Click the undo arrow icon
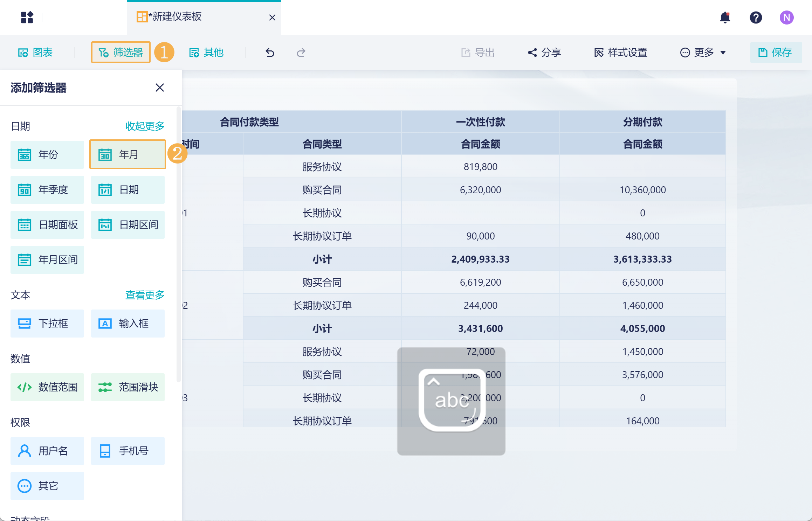This screenshot has height=521, width=812. [x=270, y=53]
